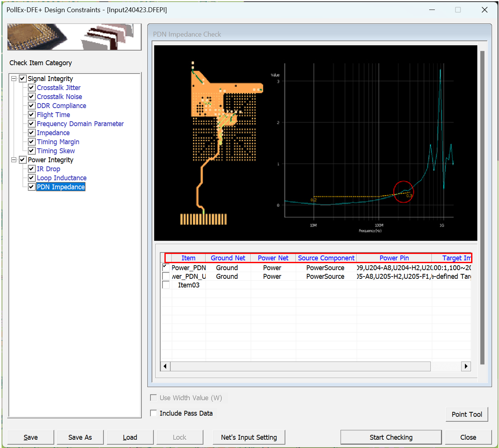Viewport: 499px width, 448px height.
Task: Uncheck the Crosstalk Jitter checkbox
Action: (x=31, y=88)
